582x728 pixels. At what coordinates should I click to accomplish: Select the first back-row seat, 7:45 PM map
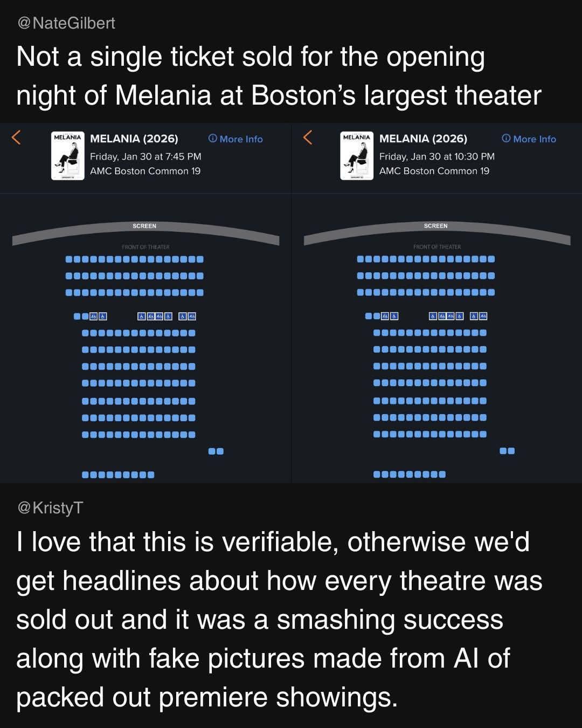click(85, 475)
